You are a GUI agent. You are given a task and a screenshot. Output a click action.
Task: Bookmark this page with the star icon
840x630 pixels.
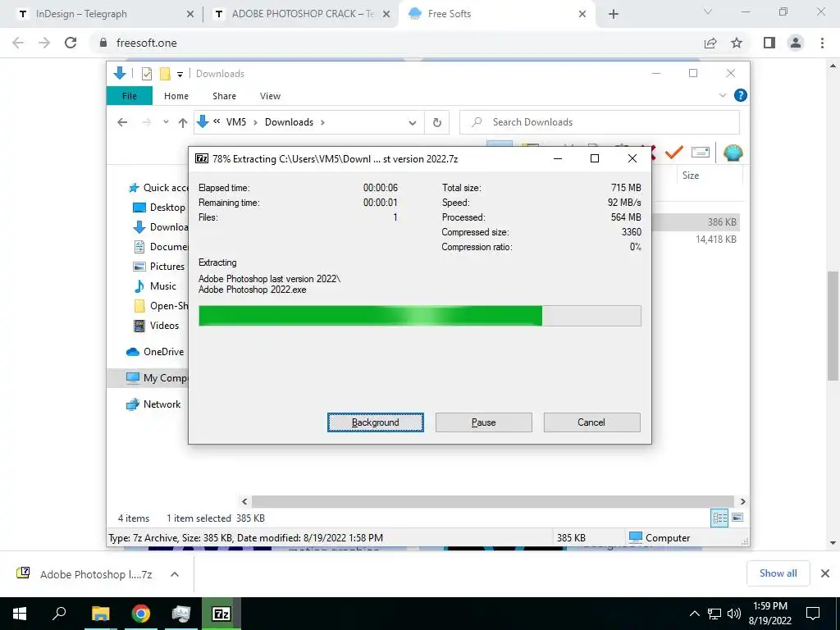(x=737, y=43)
